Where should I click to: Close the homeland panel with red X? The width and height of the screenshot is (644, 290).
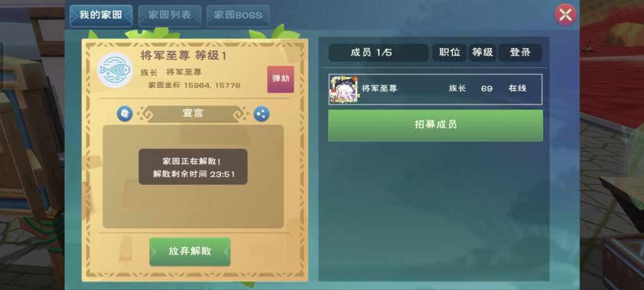click(x=566, y=15)
